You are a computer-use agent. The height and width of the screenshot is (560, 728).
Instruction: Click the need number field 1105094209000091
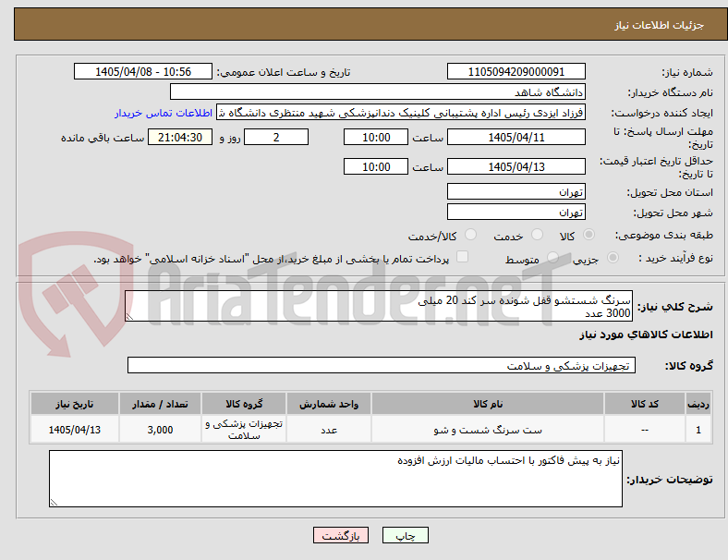point(516,71)
